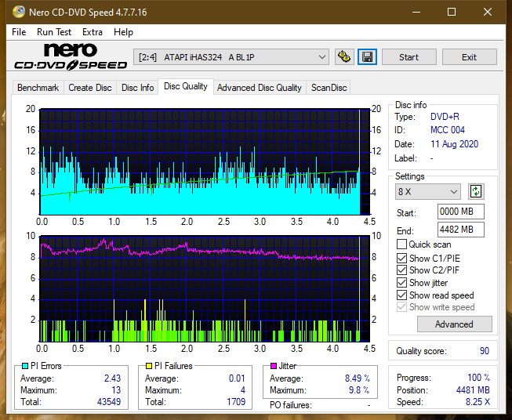Viewport: 512px width, 420px height.
Task: Open the Extra menu
Action: point(93,32)
